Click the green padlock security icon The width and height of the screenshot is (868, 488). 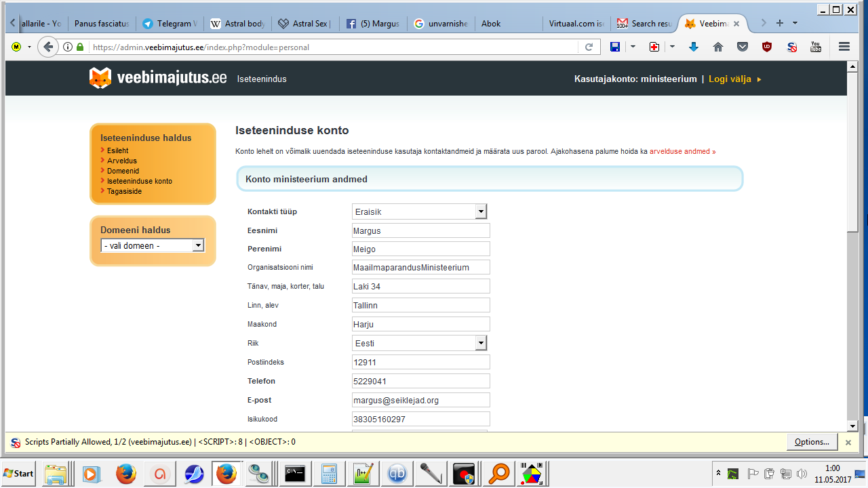point(81,47)
